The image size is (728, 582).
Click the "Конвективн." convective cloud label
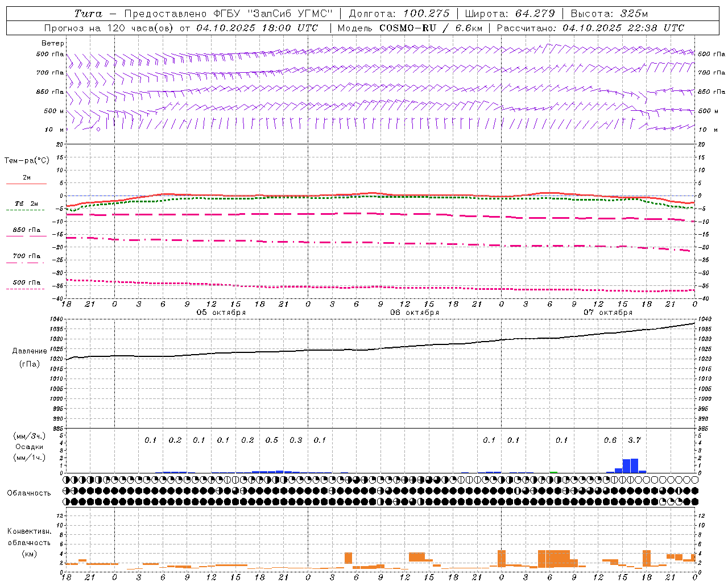tap(29, 531)
